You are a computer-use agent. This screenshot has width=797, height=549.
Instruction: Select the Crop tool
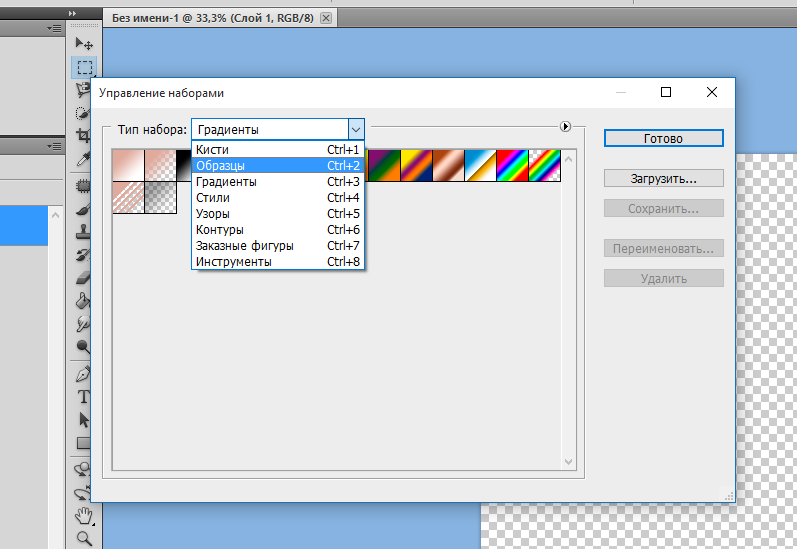coord(84,136)
